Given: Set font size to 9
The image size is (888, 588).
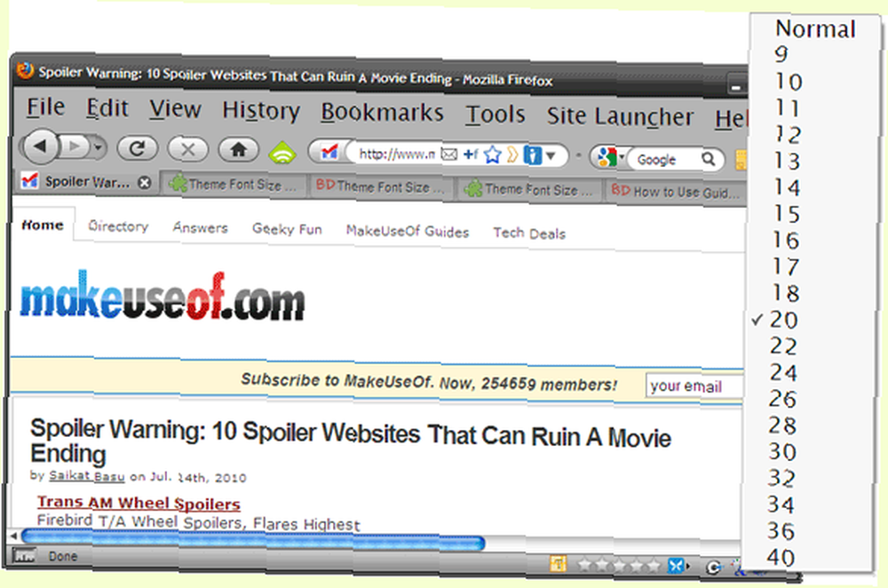Looking at the screenshot, I should coord(782,54).
